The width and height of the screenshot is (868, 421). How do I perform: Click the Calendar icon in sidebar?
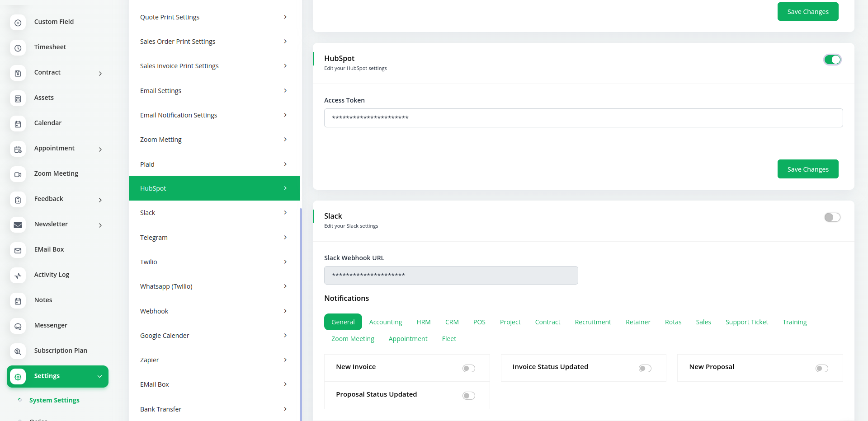coord(18,124)
